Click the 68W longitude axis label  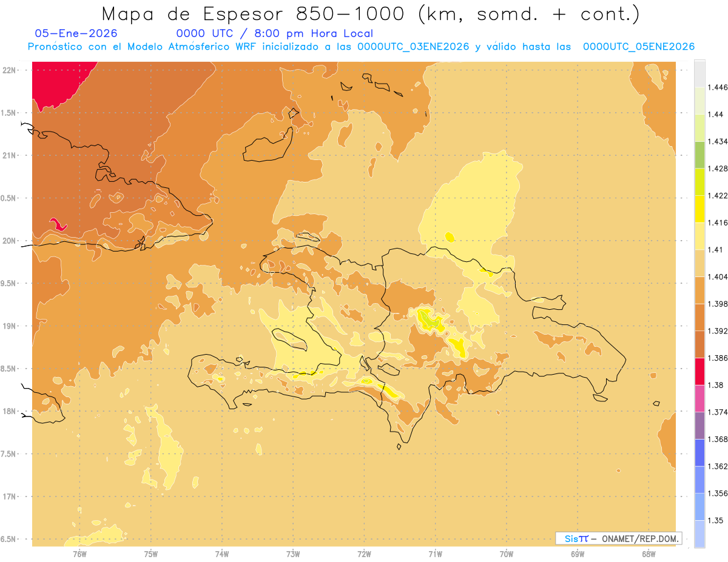[x=649, y=554]
